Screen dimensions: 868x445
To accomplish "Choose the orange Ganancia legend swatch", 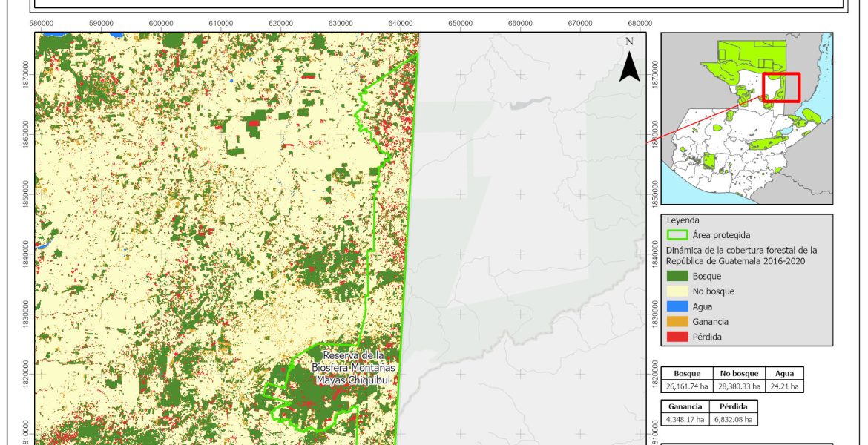I will click(677, 322).
